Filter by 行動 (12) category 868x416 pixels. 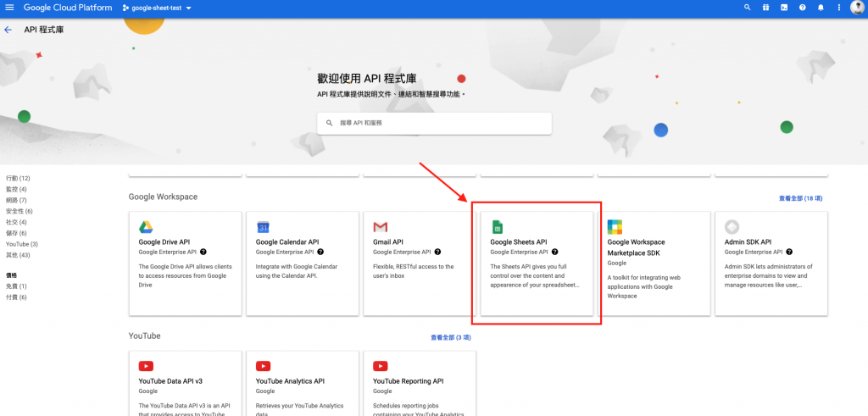coord(18,178)
